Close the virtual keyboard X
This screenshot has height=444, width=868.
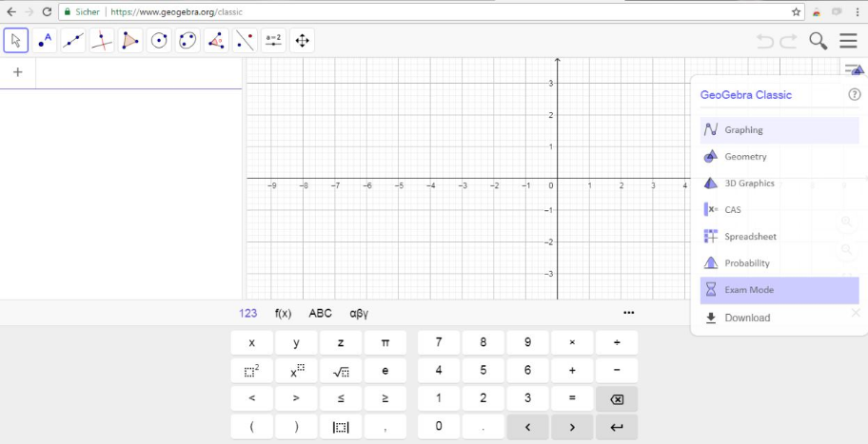(856, 313)
